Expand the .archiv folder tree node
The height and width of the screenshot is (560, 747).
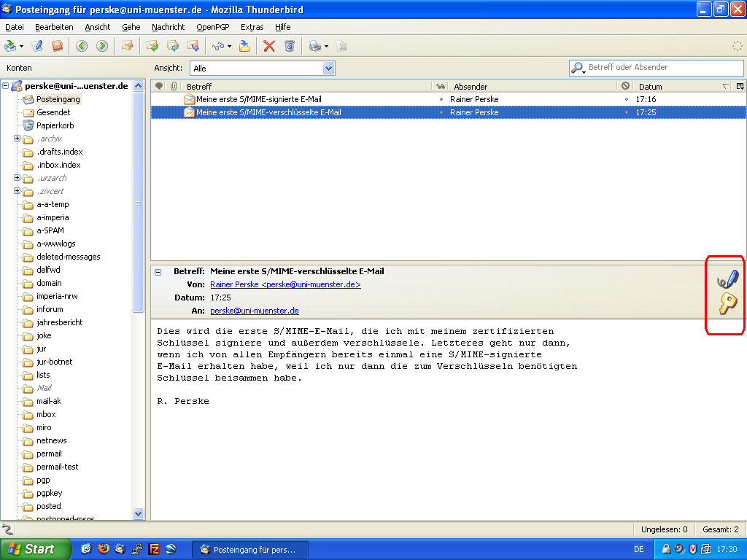(x=17, y=139)
